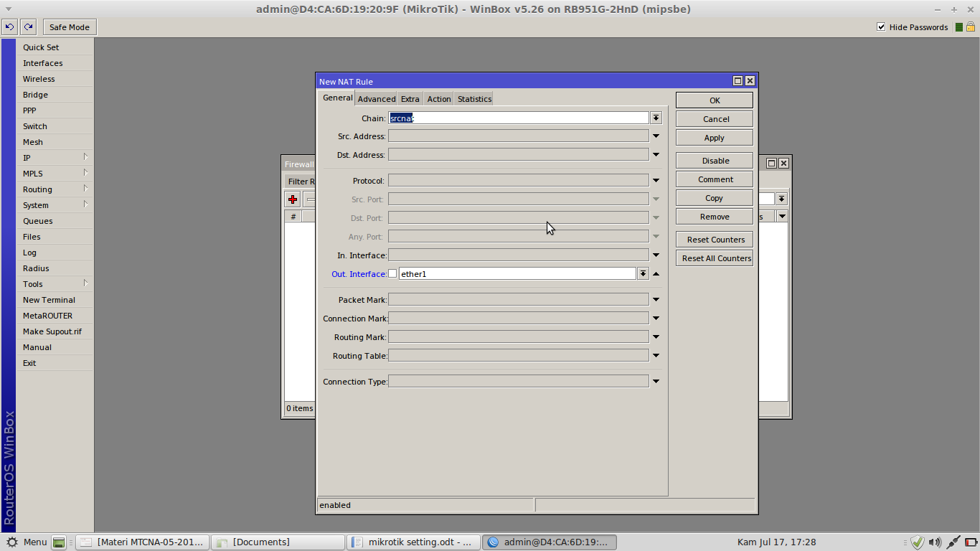Expand the Routing Table field
The width and height of the screenshot is (980, 551).
tap(656, 355)
